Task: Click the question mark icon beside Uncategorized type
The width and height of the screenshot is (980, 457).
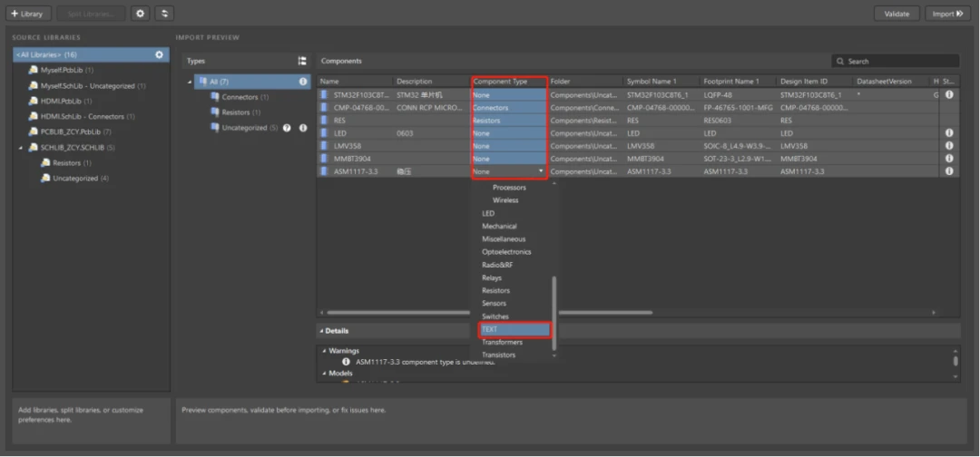Action: (287, 128)
